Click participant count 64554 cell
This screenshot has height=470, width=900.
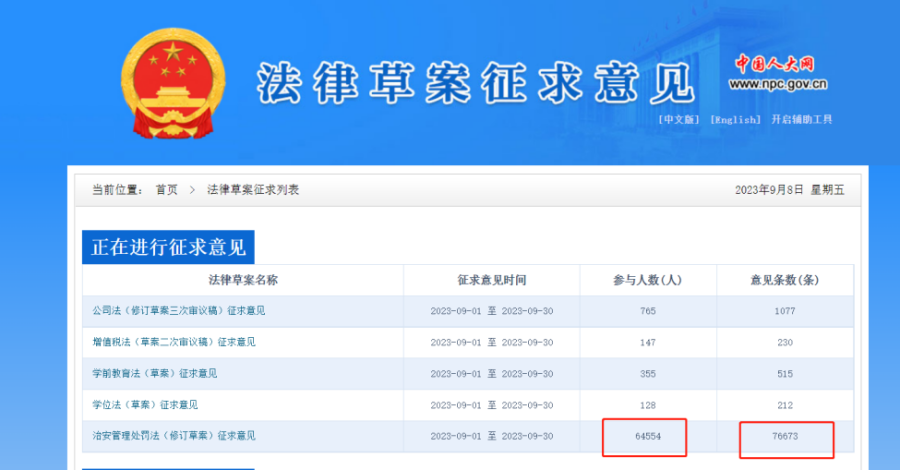tap(647, 436)
